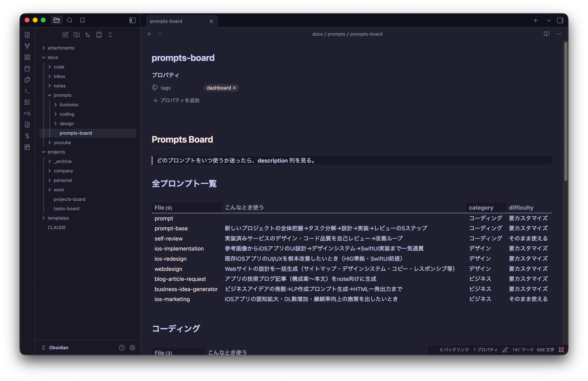
Task: Open graph view from the ribbon
Action: (x=27, y=46)
